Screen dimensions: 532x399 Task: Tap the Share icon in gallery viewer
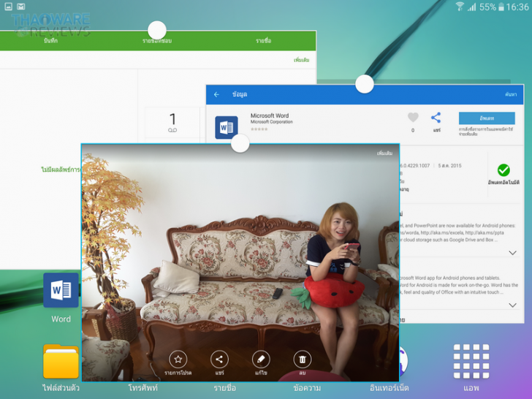[x=219, y=360]
